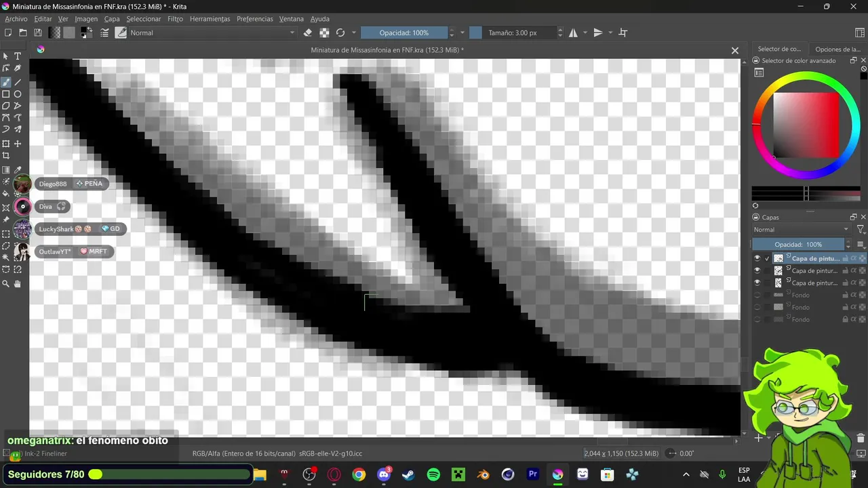Select the Rectangular selection tool
The width and height of the screenshot is (868, 488).
(x=6, y=234)
